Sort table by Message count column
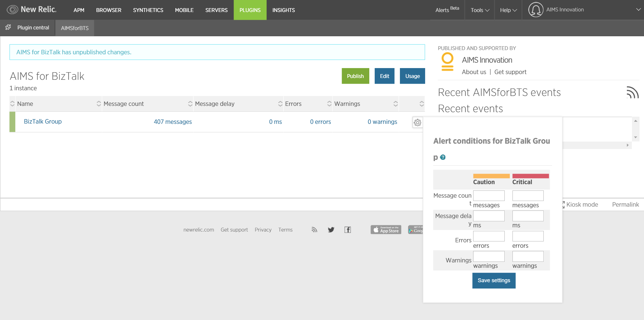Image resolution: width=644 pixels, height=320 pixels. coord(147,104)
